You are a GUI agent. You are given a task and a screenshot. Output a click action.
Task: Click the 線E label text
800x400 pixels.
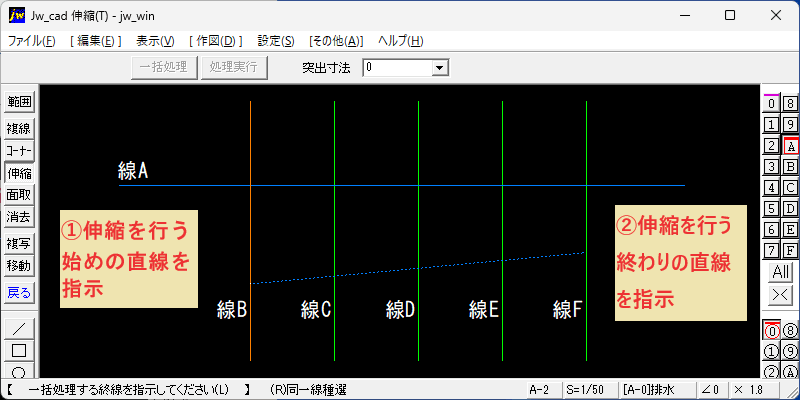point(484,310)
